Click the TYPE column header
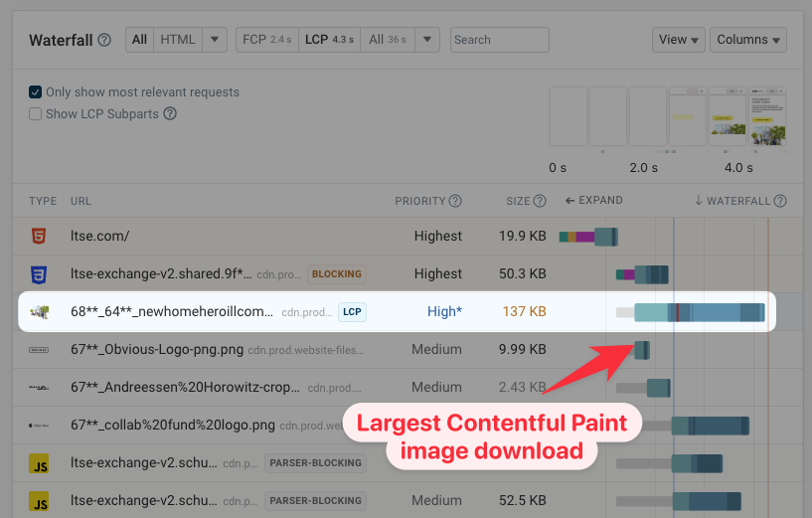The height and width of the screenshot is (518, 812). click(43, 201)
